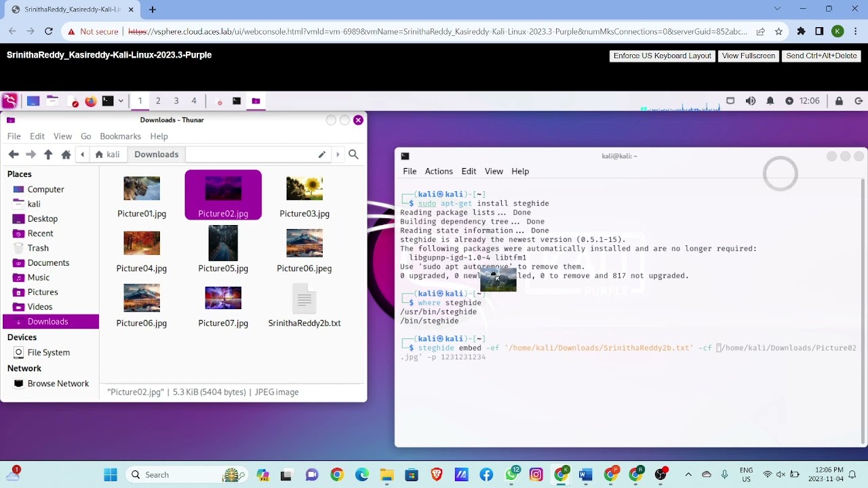
Task: Select Picture07.jpg thumbnail
Action: click(x=223, y=298)
